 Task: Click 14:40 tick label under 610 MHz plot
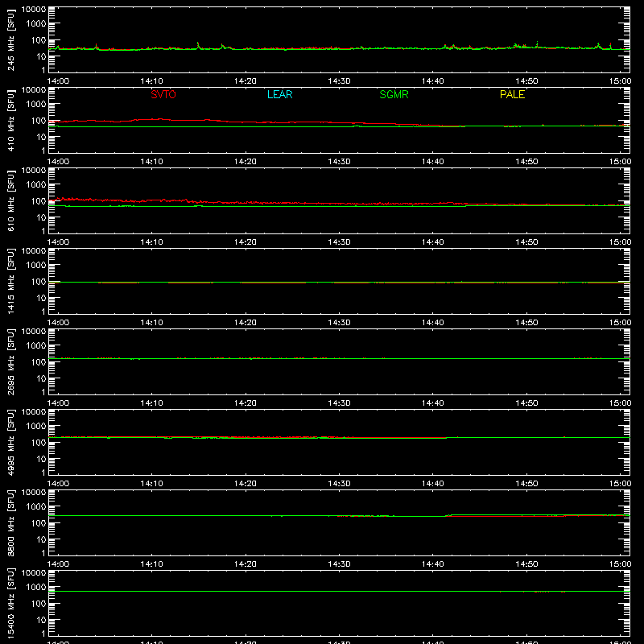tap(433, 242)
